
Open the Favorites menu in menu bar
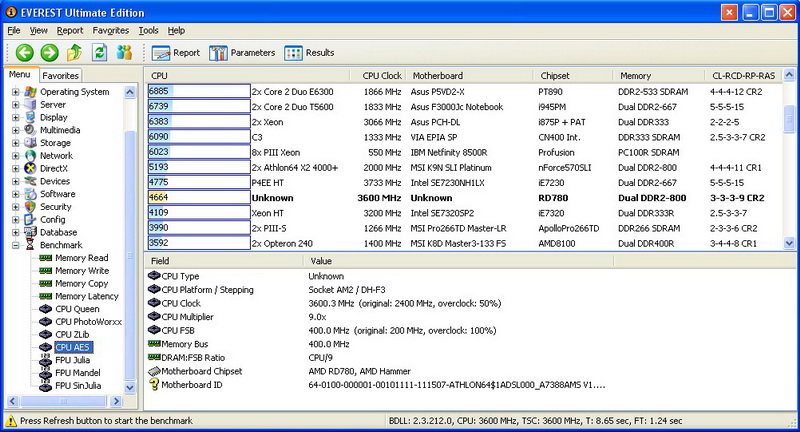[x=111, y=31]
